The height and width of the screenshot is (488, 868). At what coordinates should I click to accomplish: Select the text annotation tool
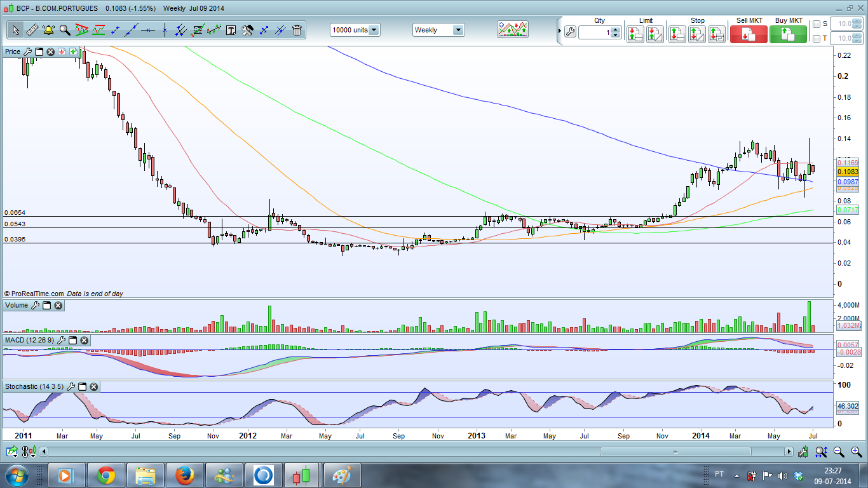coord(231,30)
